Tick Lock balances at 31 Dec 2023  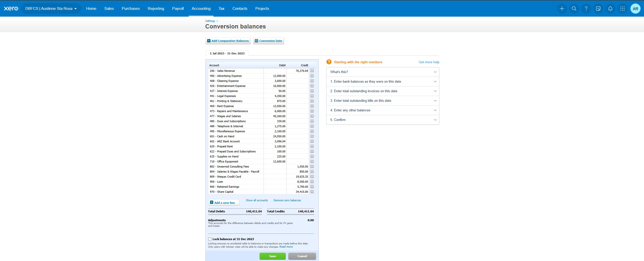click(210, 239)
